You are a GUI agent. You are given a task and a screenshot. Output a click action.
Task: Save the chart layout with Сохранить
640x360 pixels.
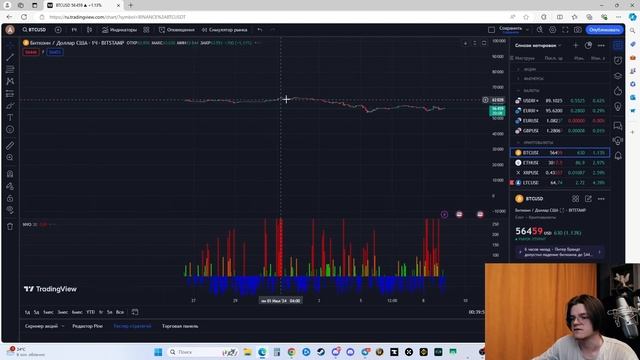pyautogui.click(x=511, y=29)
